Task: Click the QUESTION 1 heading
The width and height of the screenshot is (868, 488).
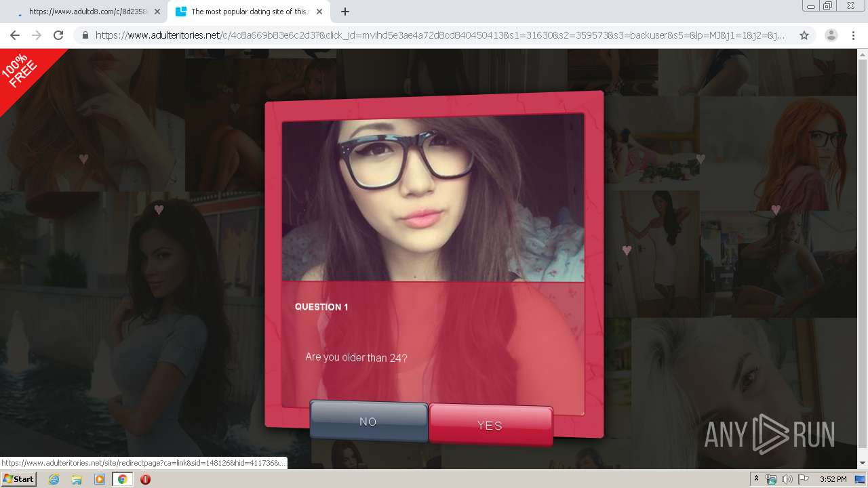Action: [321, 307]
